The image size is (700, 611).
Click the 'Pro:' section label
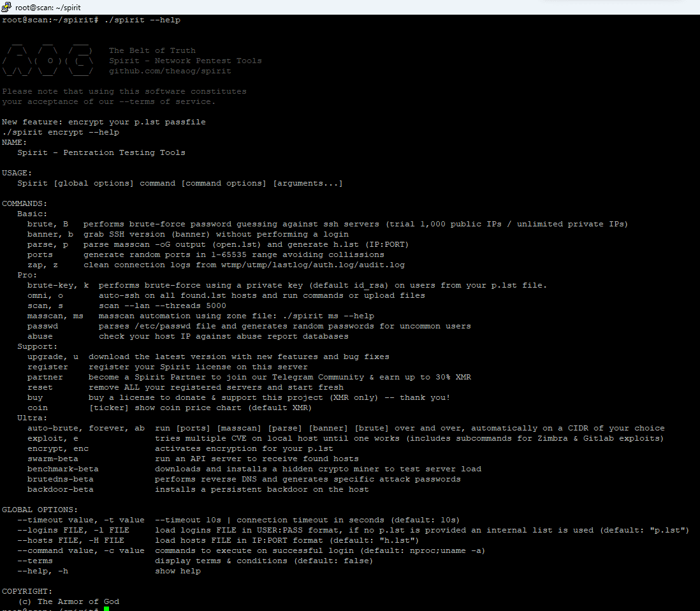click(27, 275)
